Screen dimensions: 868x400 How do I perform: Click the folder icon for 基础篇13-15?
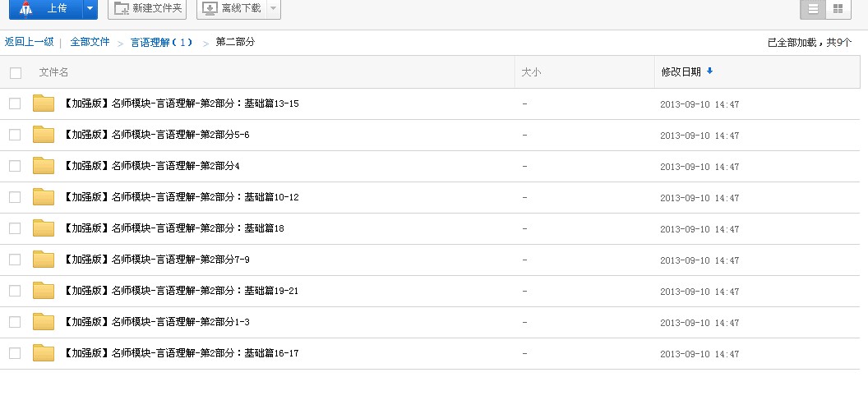click(x=44, y=103)
